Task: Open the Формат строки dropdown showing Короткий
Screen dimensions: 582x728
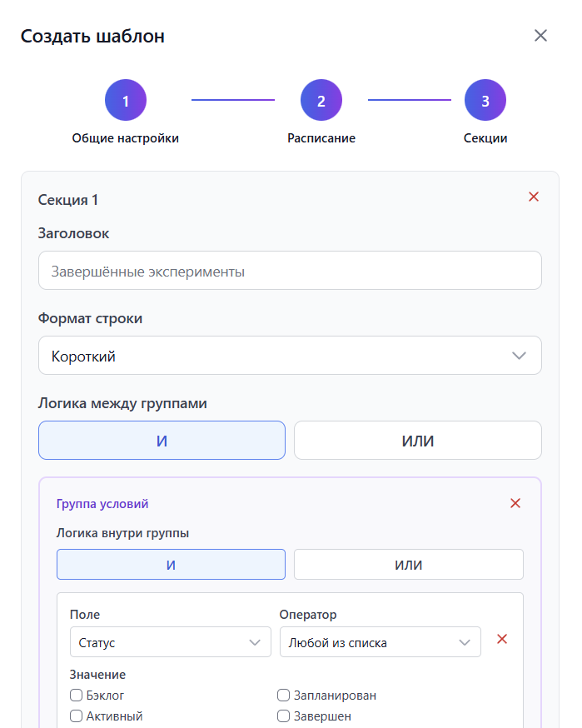Action: pyautogui.click(x=290, y=355)
